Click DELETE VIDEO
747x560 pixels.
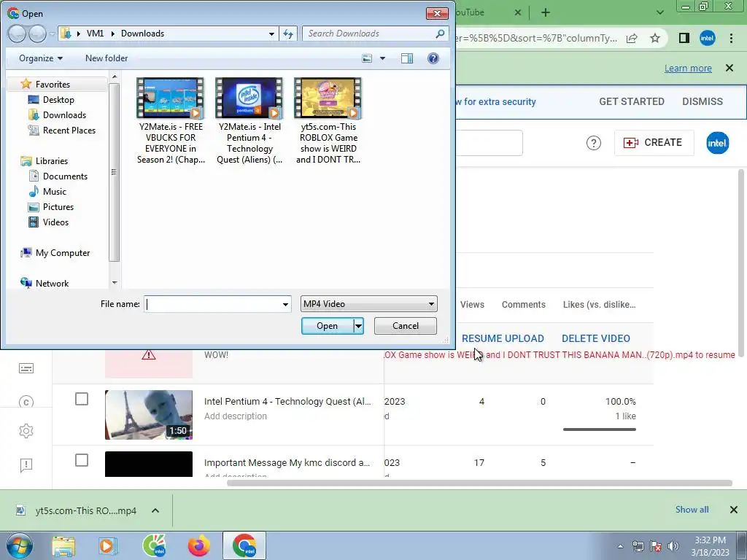(596, 338)
